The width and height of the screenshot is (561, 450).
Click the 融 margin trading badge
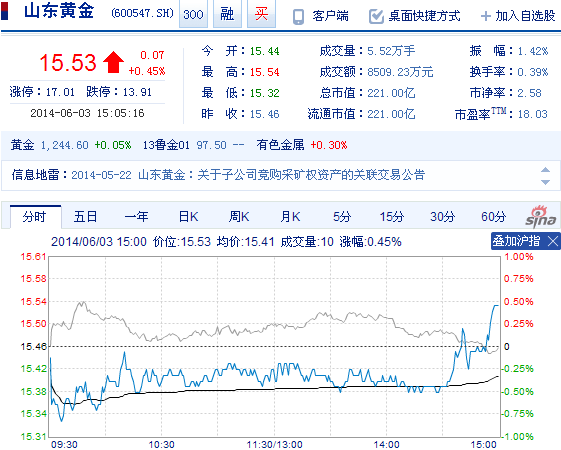click(x=227, y=14)
